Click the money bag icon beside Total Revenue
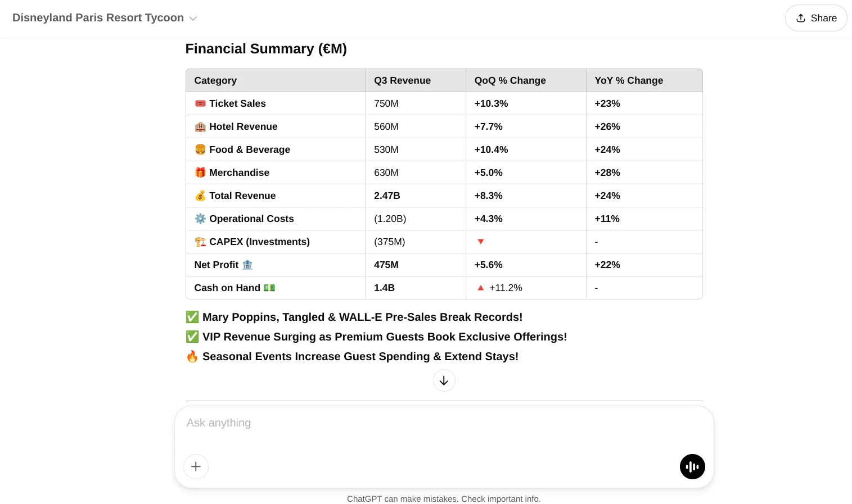This screenshot has width=852, height=504. point(200,196)
